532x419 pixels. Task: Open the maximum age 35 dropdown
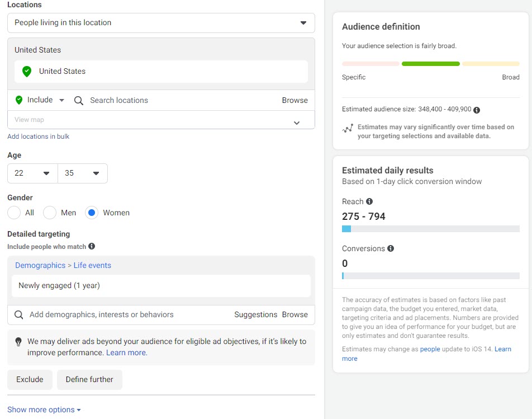click(83, 173)
